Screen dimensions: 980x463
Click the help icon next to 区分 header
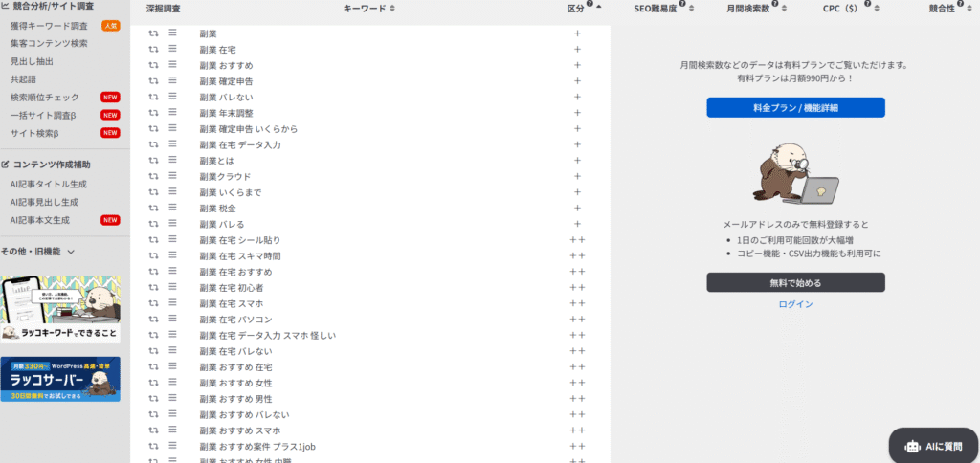(590, 5)
